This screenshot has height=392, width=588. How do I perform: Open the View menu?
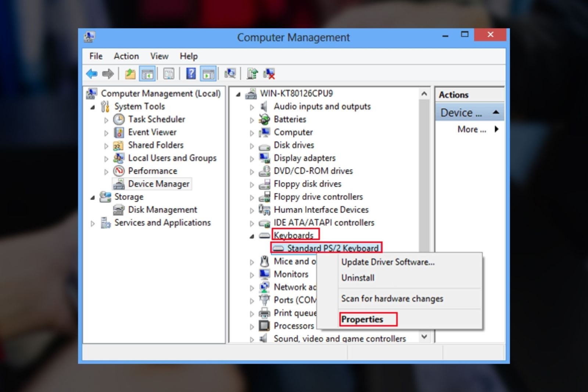pos(159,56)
